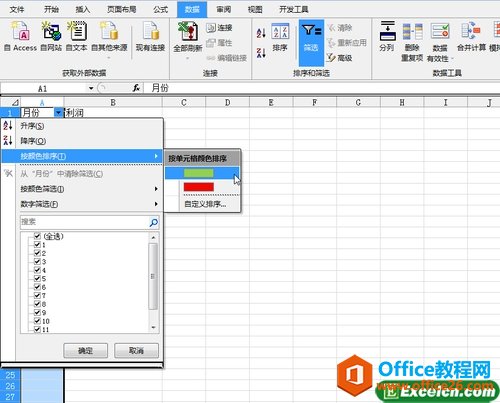Viewport: 500px width, 403px height.
Task: Switch to the 审阅 Review tab
Action: tap(223, 9)
